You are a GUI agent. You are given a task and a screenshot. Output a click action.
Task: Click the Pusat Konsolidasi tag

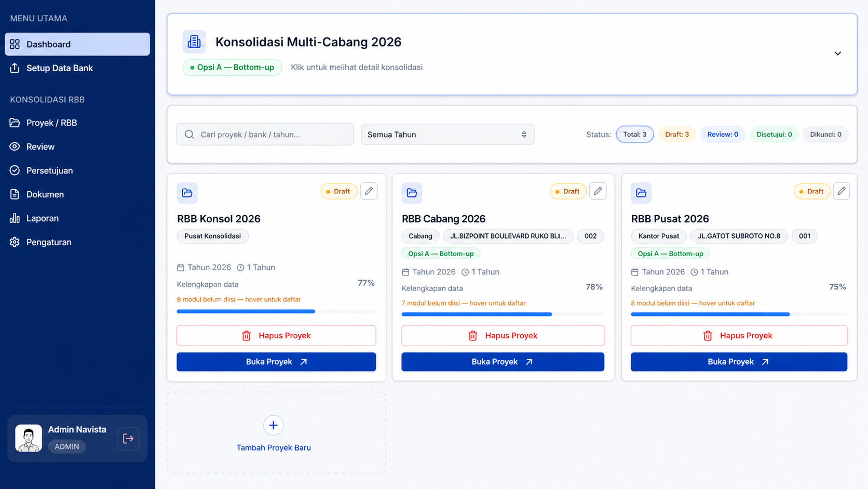click(213, 236)
